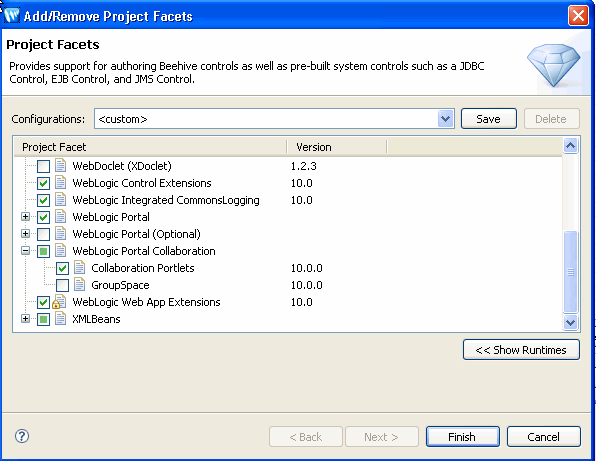Image resolution: width=596 pixels, height=461 pixels.
Task: Click the < Back button
Action: [x=306, y=437]
